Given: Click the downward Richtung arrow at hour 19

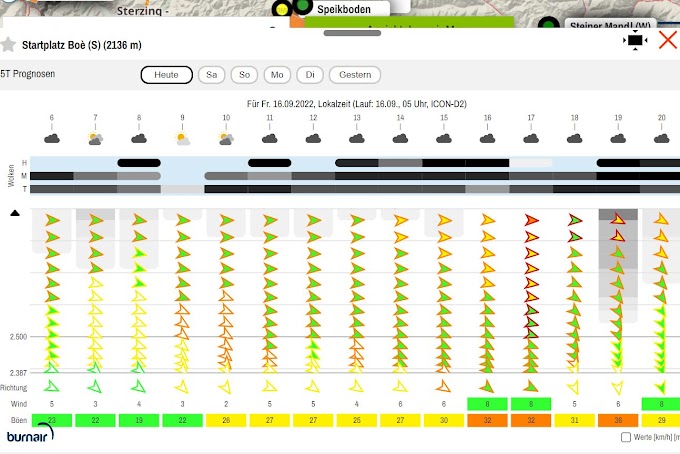Looking at the screenshot, I should click(x=618, y=387).
